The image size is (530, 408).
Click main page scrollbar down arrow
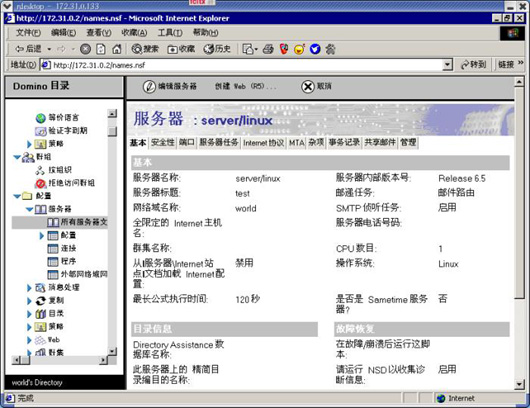[519, 384]
